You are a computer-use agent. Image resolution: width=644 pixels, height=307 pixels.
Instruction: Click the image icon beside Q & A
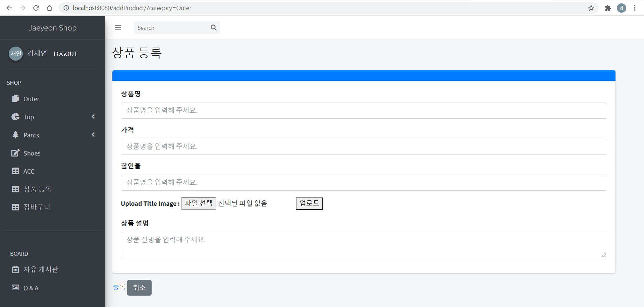[x=15, y=288]
